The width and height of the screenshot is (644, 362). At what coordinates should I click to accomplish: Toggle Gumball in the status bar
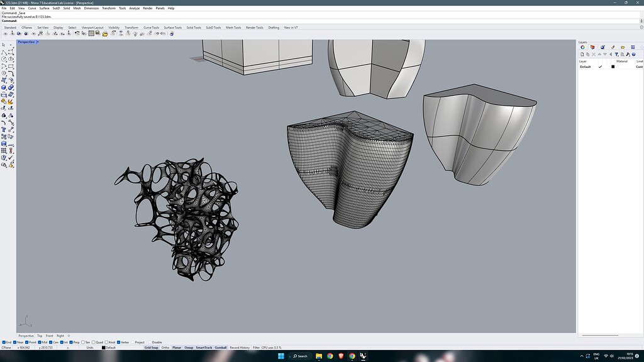220,347
